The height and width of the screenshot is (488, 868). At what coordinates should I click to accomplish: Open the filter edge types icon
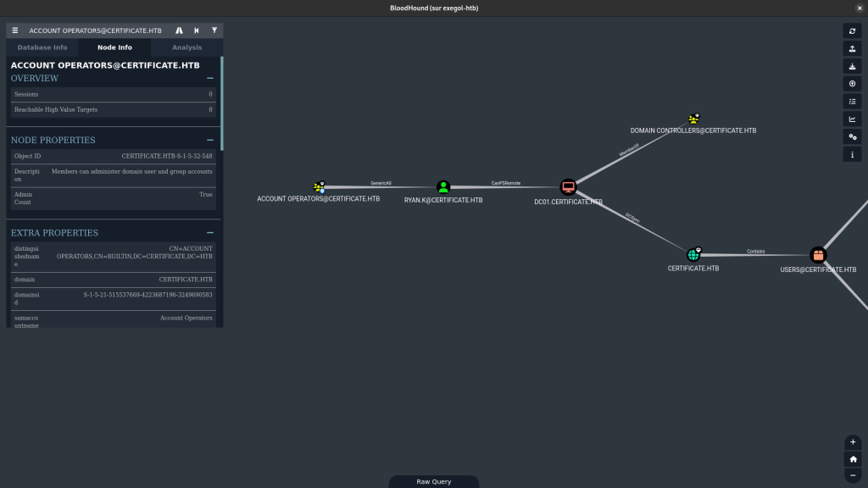(214, 30)
